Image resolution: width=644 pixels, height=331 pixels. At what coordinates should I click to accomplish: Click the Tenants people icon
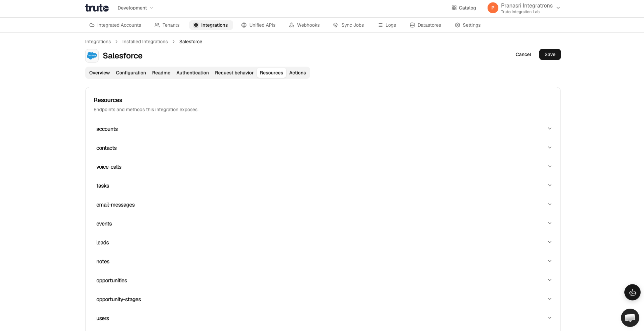coord(157,25)
